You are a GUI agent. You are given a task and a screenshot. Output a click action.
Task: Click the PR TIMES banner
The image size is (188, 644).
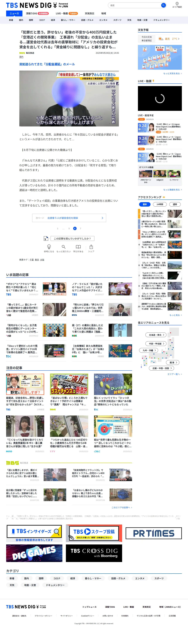tap(153, 533)
